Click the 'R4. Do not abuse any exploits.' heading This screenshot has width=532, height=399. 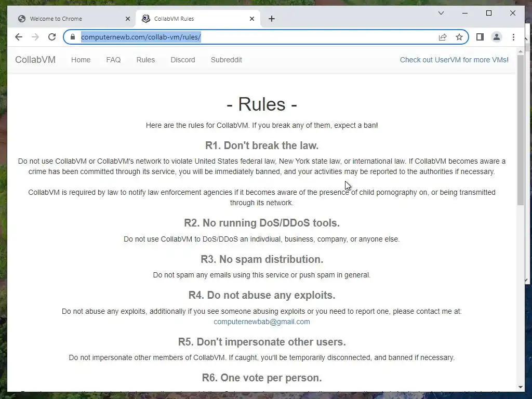click(x=262, y=295)
